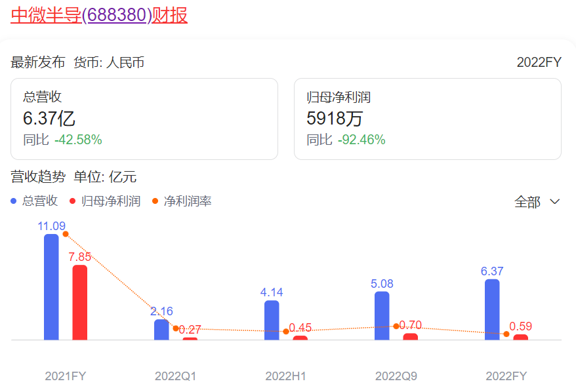This screenshot has width=576, height=392.
Task: Click the orange line point at 2021FY
Action: click(x=66, y=234)
